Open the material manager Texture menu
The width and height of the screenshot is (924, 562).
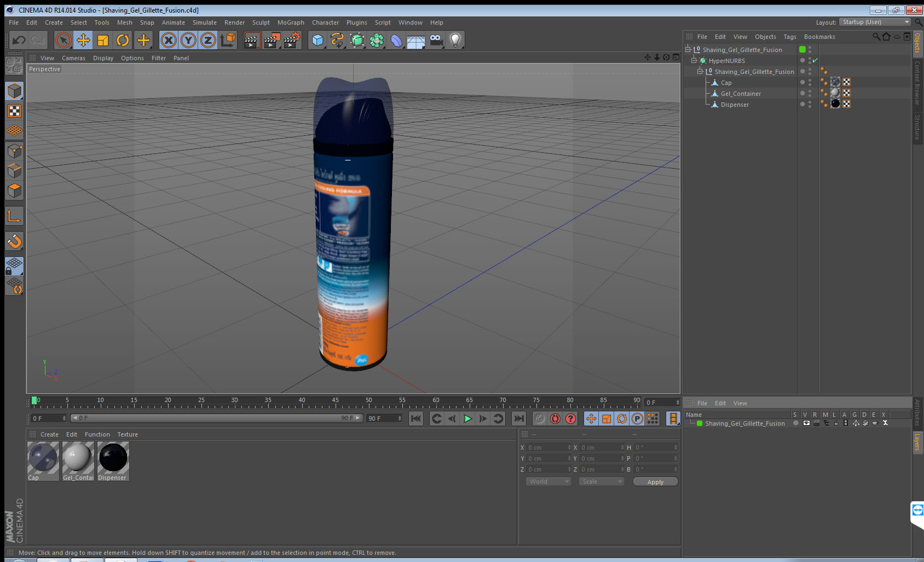[128, 434]
